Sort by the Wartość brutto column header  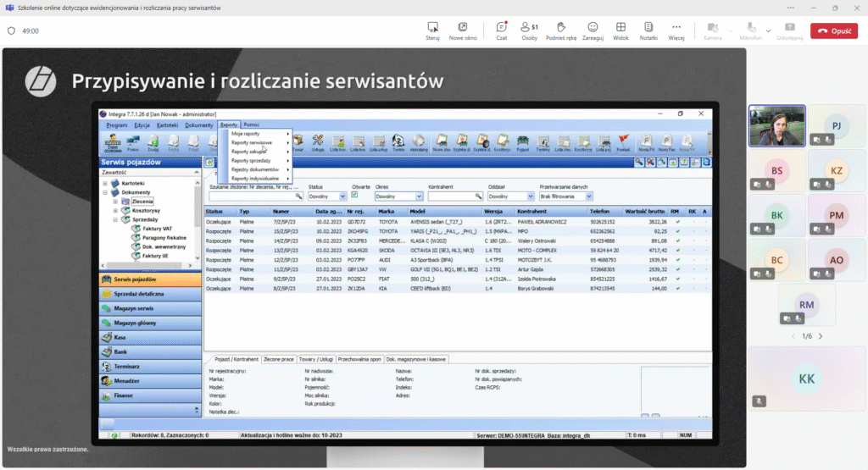tap(645, 212)
